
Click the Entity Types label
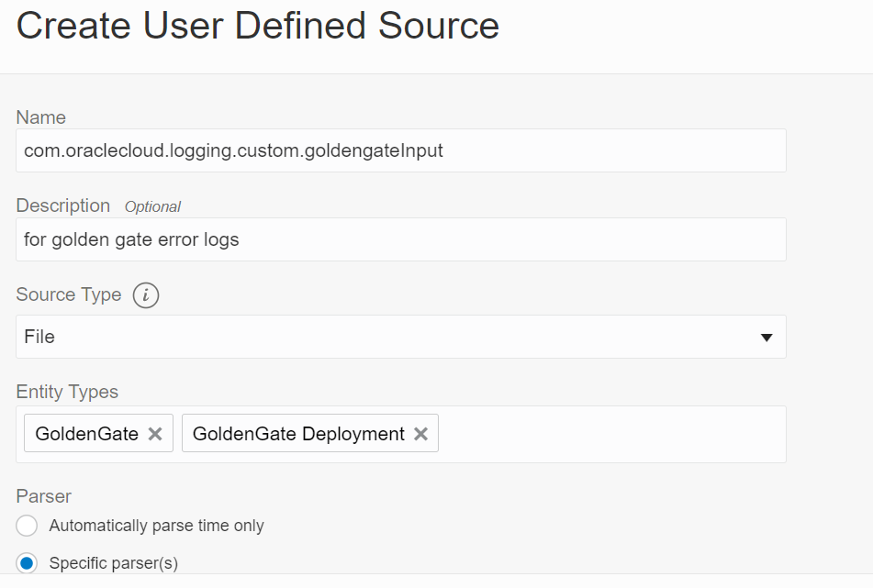(x=67, y=392)
